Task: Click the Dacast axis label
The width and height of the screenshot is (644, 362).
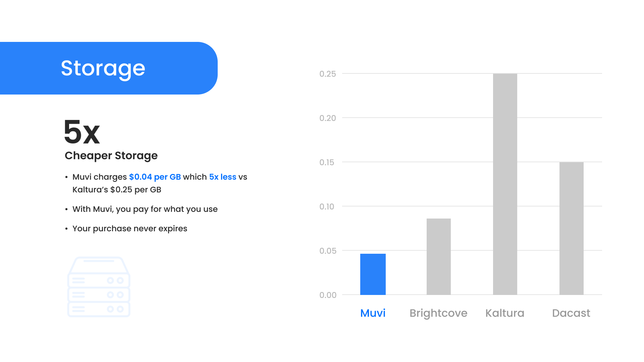Action: [571, 313]
